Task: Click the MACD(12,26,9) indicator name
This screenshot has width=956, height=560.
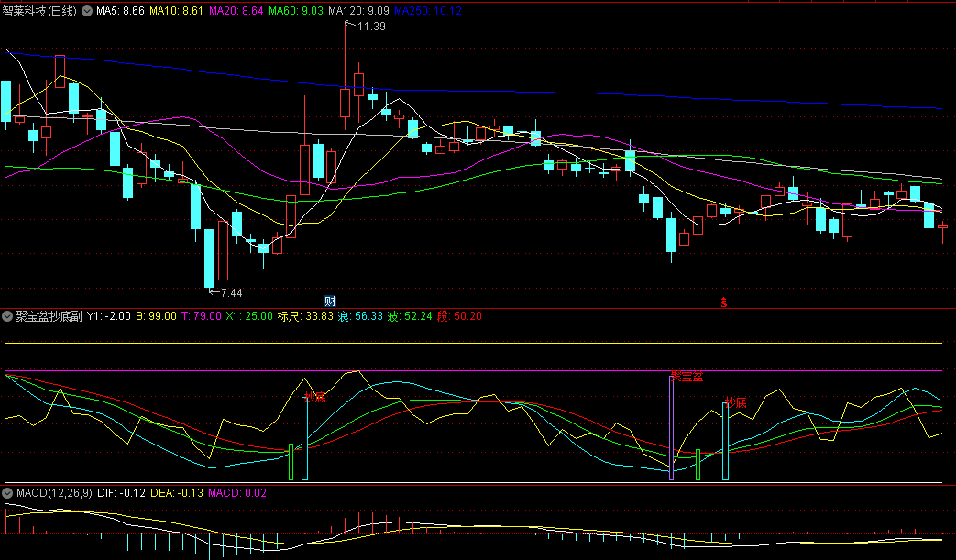Action: point(54,493)
